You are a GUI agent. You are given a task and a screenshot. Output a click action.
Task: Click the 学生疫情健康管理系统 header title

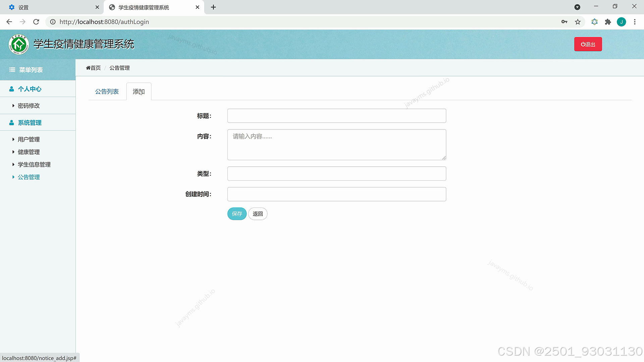tap(84, 44)
